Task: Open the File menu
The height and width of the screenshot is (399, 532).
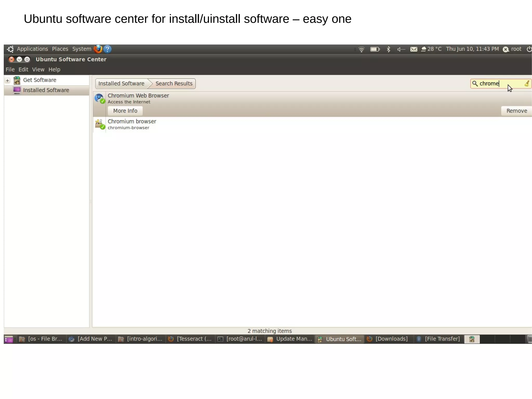Action: [x=10, y=69]
